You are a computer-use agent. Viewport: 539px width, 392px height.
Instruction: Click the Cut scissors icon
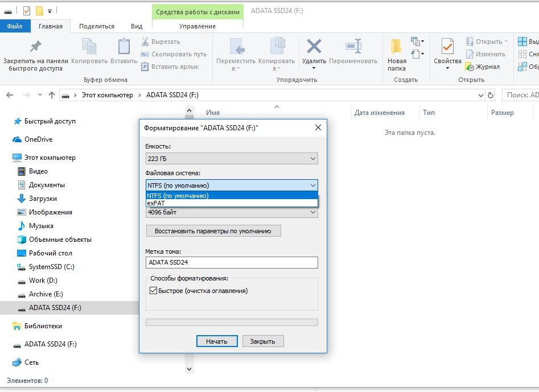(145, 42)
